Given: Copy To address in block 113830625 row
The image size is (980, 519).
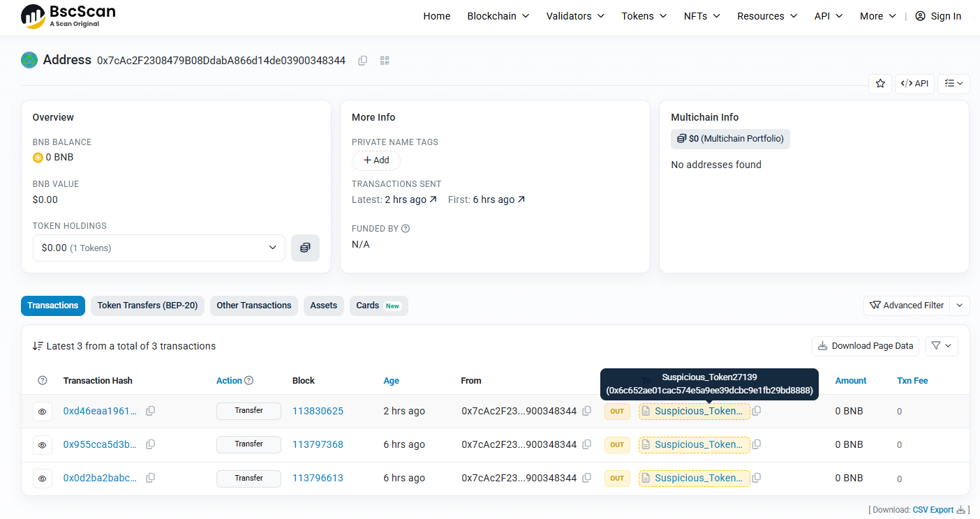Looking at the screenshot, I should click(757, 411).
